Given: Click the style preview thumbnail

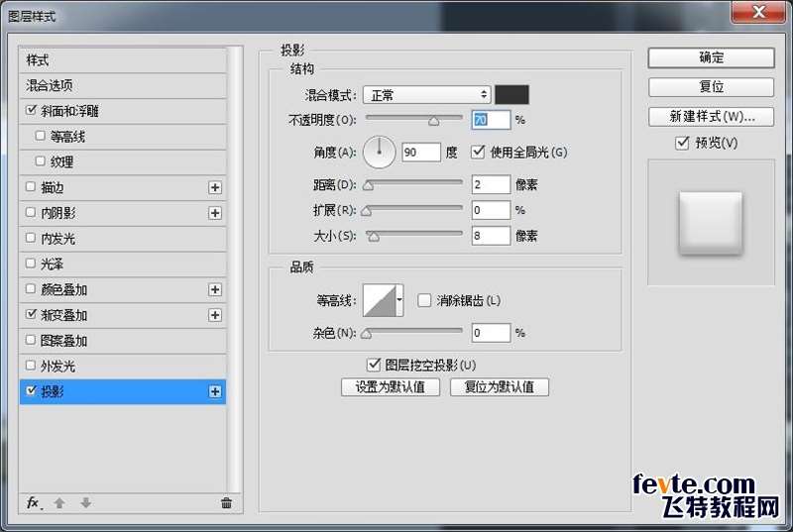Looking at the screenshot, I should [x=711, y=222].
